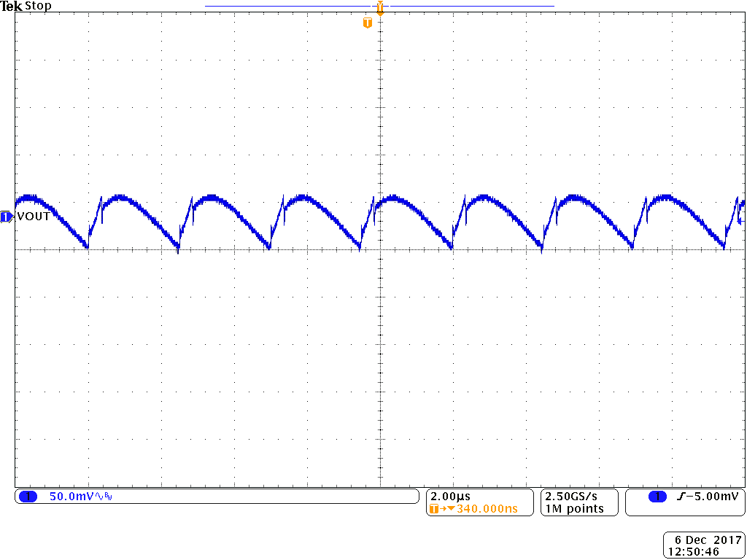The height and width of the screenshot is (560, 747).
Task: Click the orange T trigger flag above grid
Action: pos(368,22)
